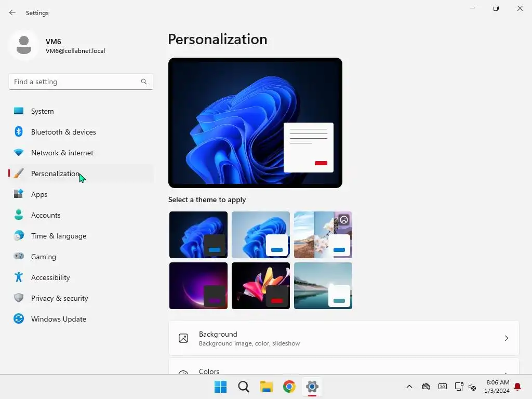The image size is (532, 399).
Task: Click the Apps icon in sidebar
Action: 19,194
